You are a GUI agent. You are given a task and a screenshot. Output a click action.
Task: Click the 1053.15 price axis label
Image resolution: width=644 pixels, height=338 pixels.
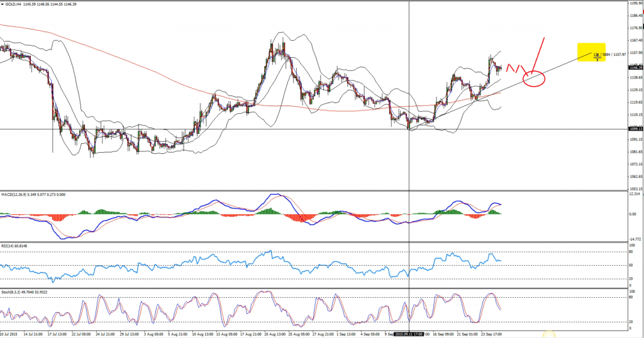[636, 189]
